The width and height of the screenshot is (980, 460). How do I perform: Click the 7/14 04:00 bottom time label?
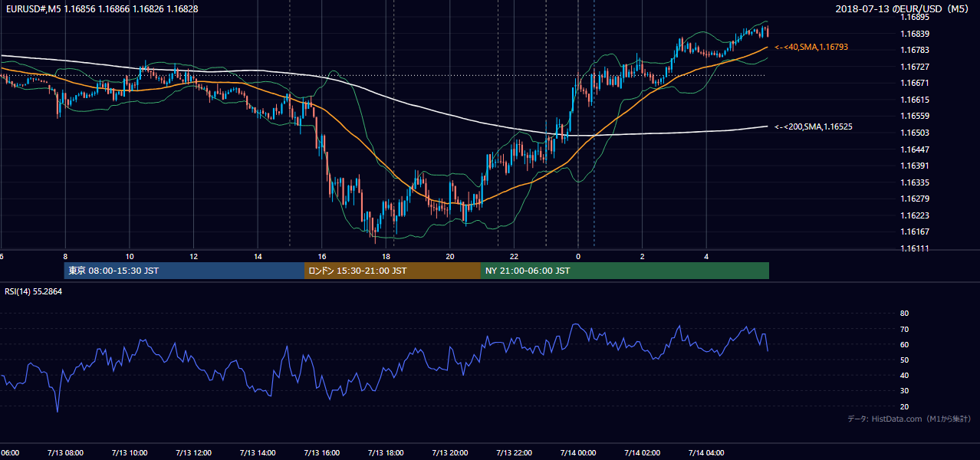point(706,453)
